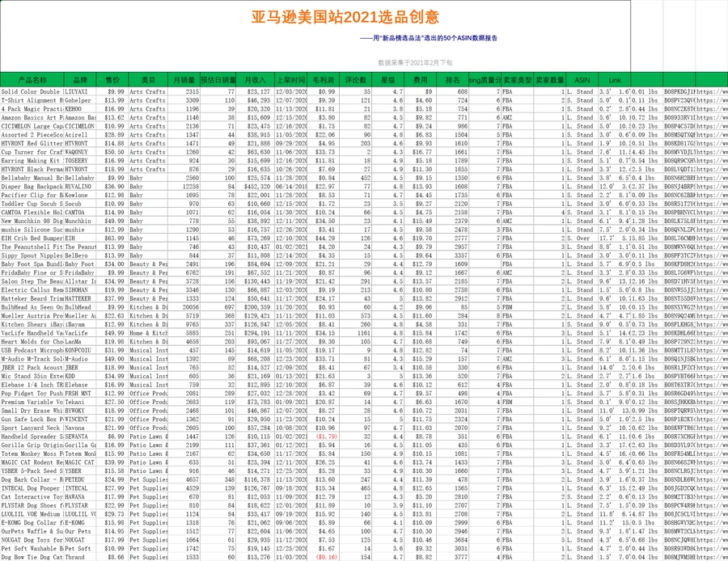
Task: Click the 星级 column header
Action: point(388,80)
